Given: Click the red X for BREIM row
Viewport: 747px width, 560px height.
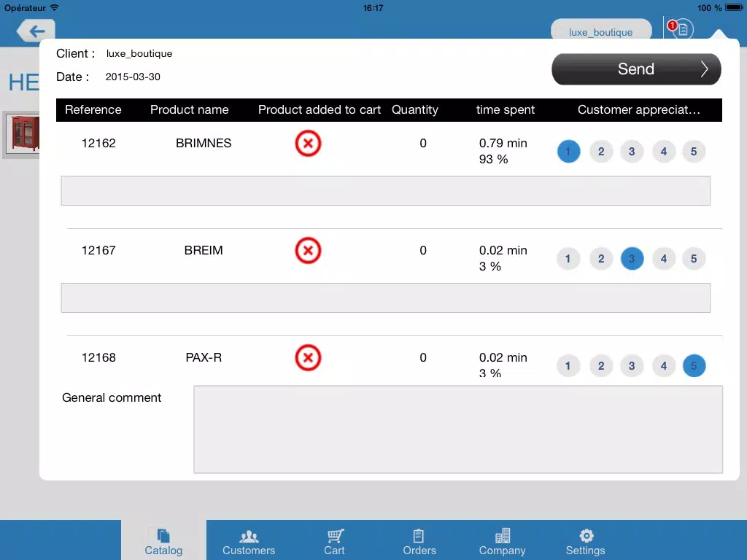Looking at the screenshot, I should [308, 250].
